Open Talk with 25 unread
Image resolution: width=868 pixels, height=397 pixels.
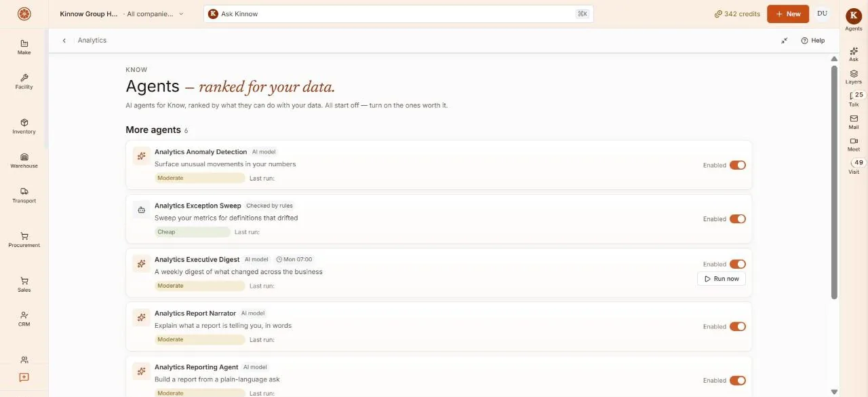(854, 99)
